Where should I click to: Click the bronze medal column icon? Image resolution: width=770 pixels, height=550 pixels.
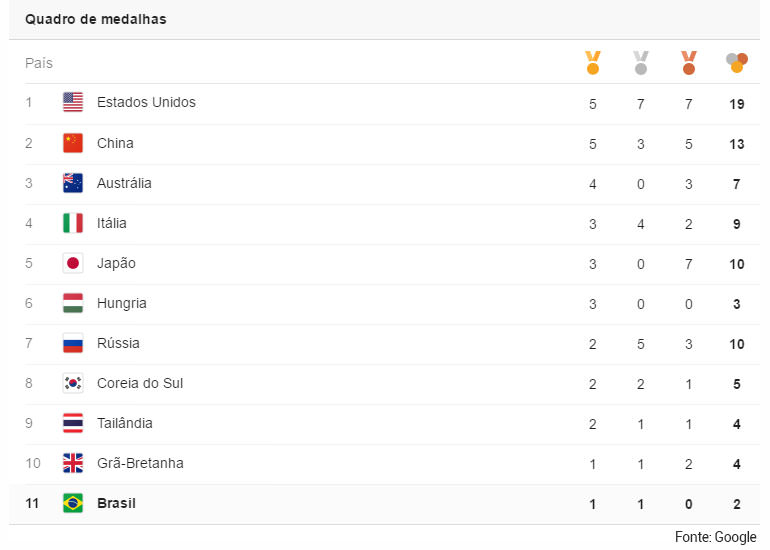(689, 63)
